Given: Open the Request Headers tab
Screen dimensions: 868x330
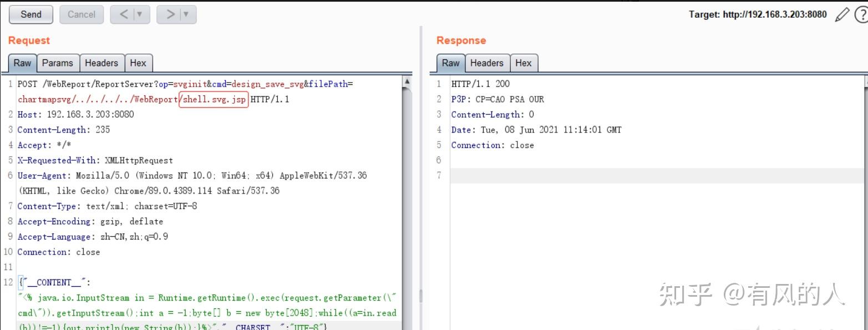Looking at the screenshot, I should point(101,63).
